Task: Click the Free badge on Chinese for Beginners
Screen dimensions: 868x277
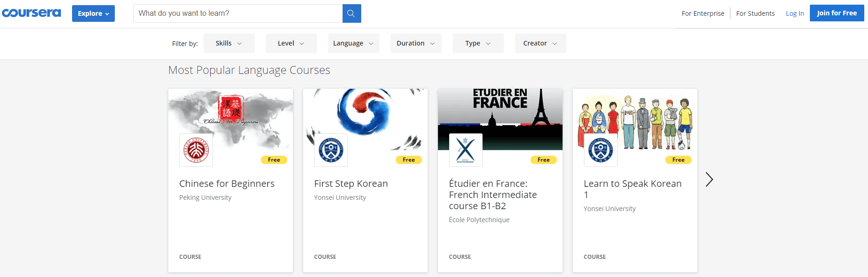Action: click(x=274, y=160)
